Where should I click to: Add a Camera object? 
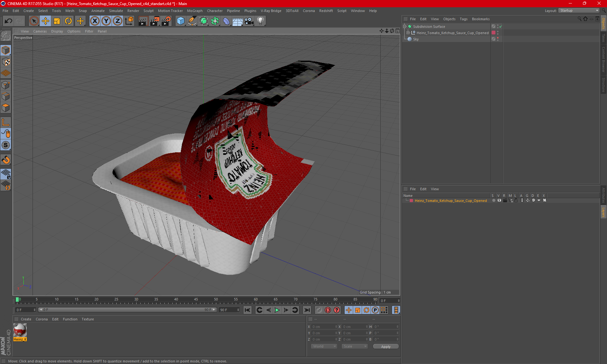coord(249,21)
